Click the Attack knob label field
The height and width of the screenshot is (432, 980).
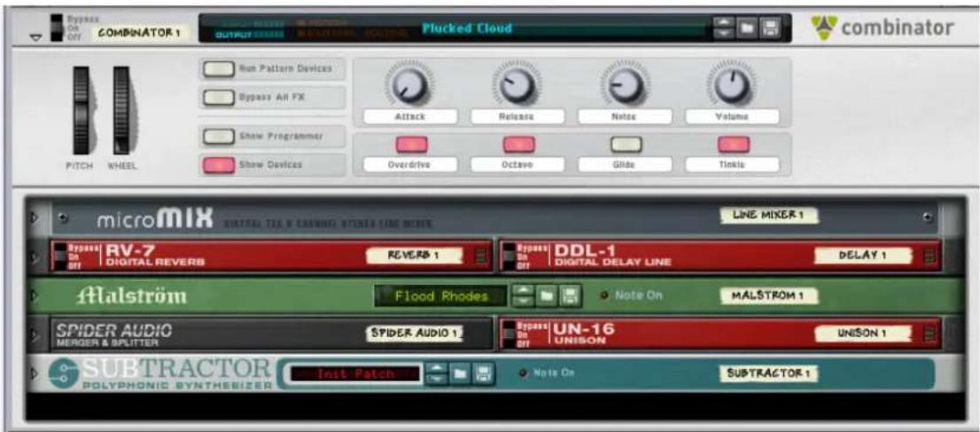coord(410,116)
